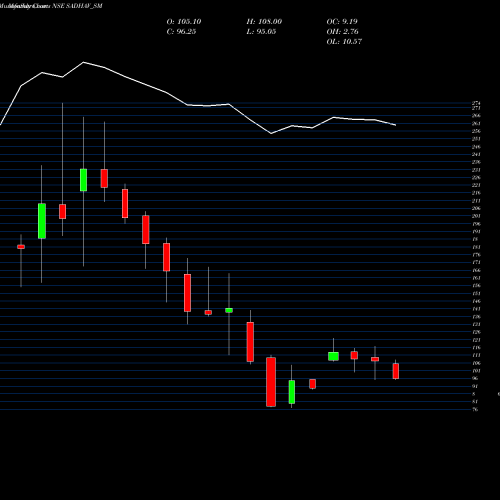Select the 161 price axis label
This screenshot has height=500, width=500.
(x=476, y=278)
